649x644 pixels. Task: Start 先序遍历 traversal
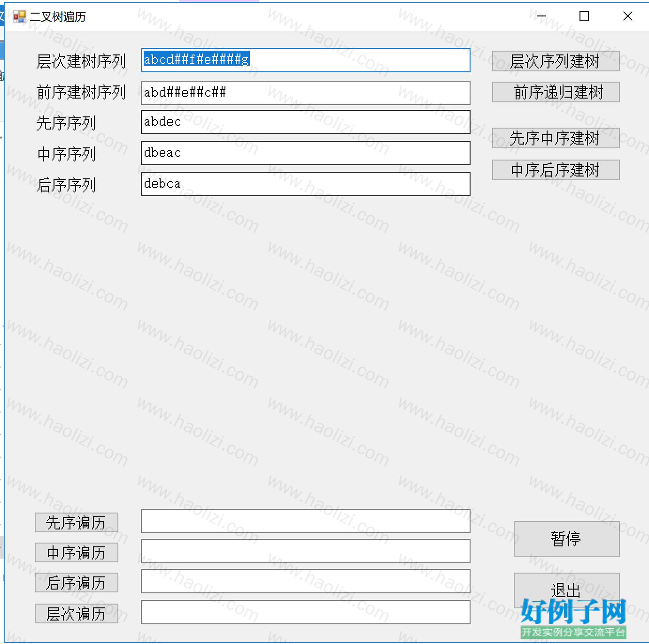(x=77, y=522)
